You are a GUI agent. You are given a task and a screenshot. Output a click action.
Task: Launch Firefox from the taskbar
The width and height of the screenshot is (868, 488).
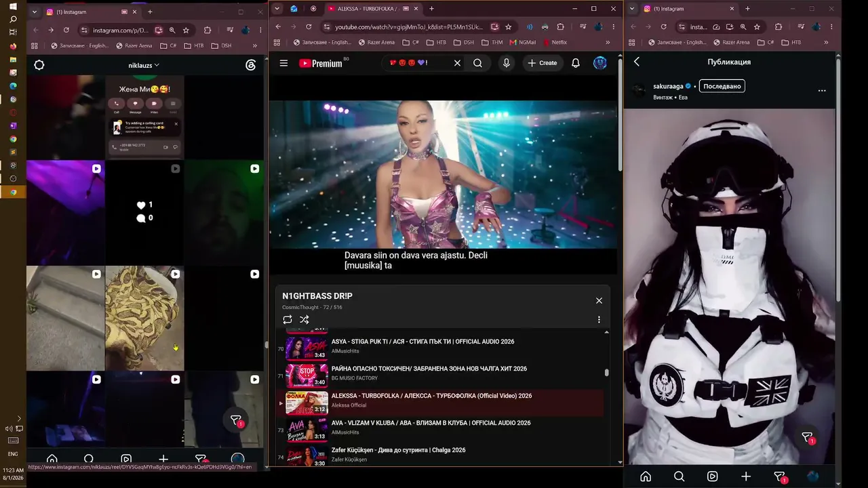(x=13, y=46)
